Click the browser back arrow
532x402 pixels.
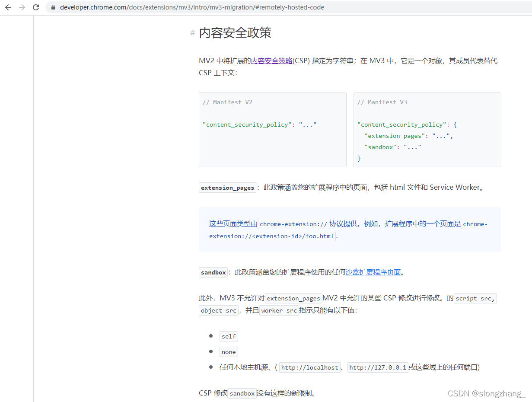pos(8,7)
